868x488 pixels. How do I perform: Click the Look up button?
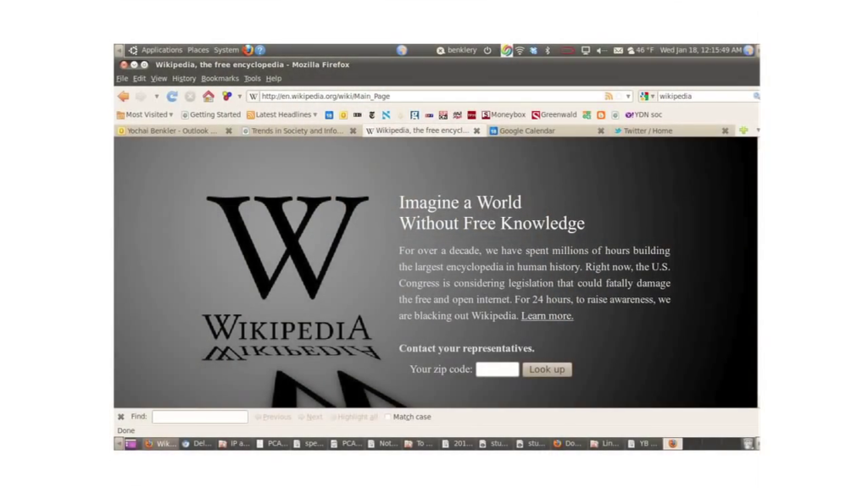(x=547, y=369)
